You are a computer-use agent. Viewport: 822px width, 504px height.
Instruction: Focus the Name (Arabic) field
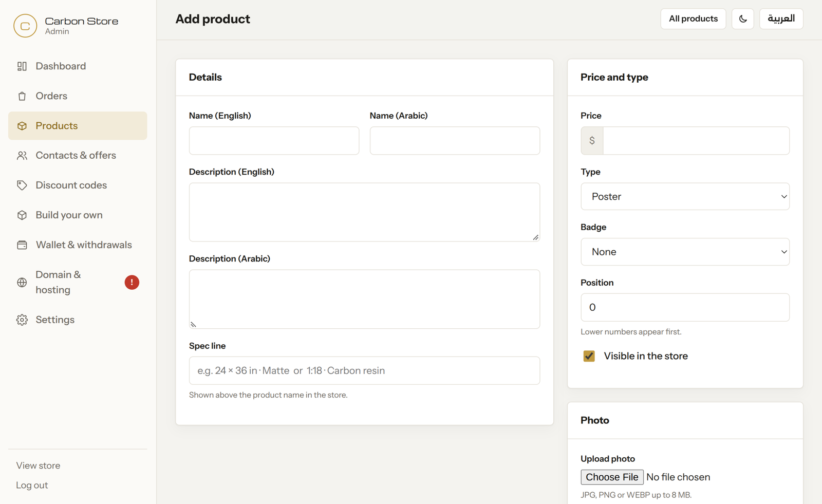click(455, 141)
